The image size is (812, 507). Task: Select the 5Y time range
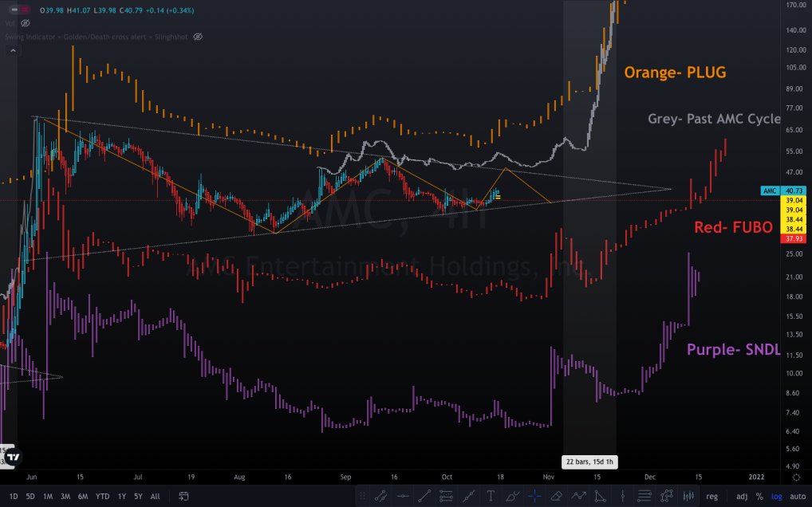(138, 496)
